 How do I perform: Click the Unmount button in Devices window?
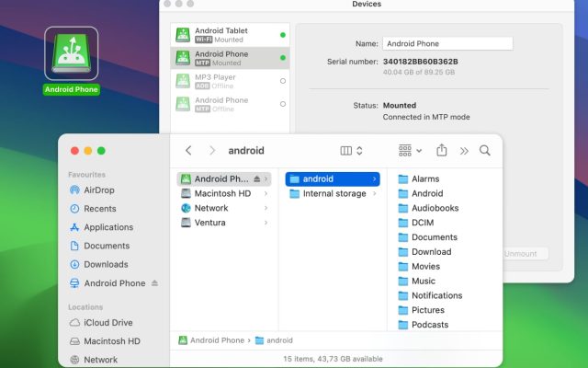pyautogui.click(x=521, y=254)
